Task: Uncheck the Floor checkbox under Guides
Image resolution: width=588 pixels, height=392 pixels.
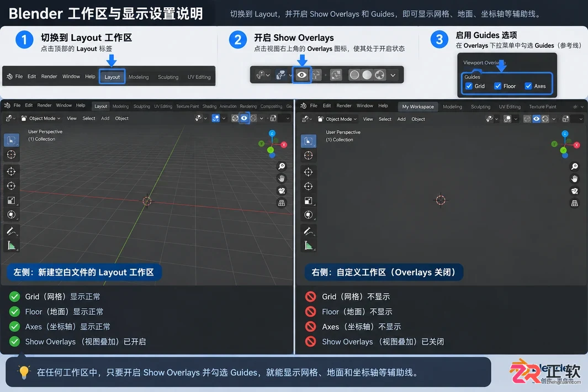Action: [497, 86]
